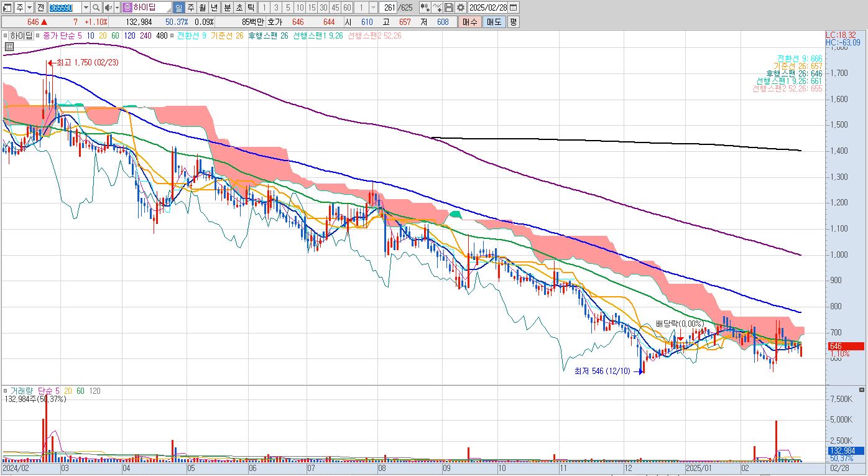Click the 최저 546 (12/10) annotation
Viewport: 868px width, 476px height.
point(602,371)
